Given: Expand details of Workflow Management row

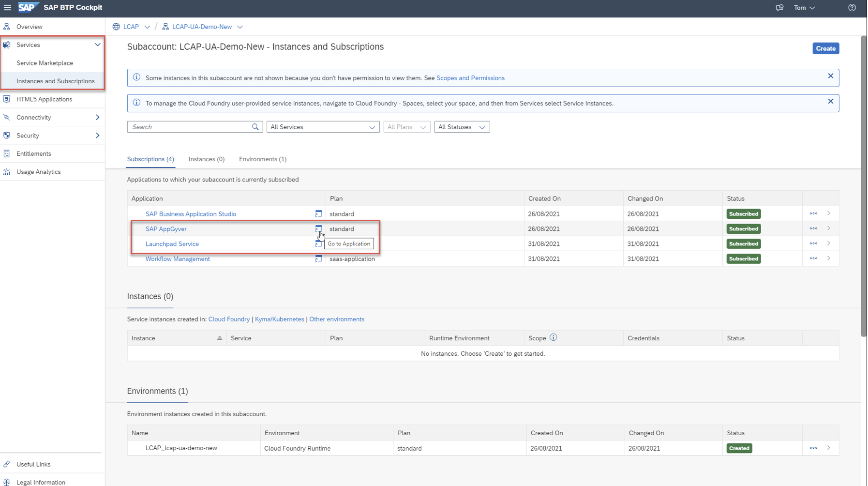Looking at the screenshot, I should 829,258.
